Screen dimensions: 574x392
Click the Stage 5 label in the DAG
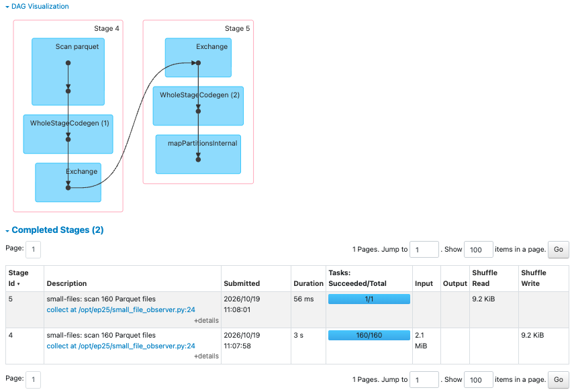237,29
